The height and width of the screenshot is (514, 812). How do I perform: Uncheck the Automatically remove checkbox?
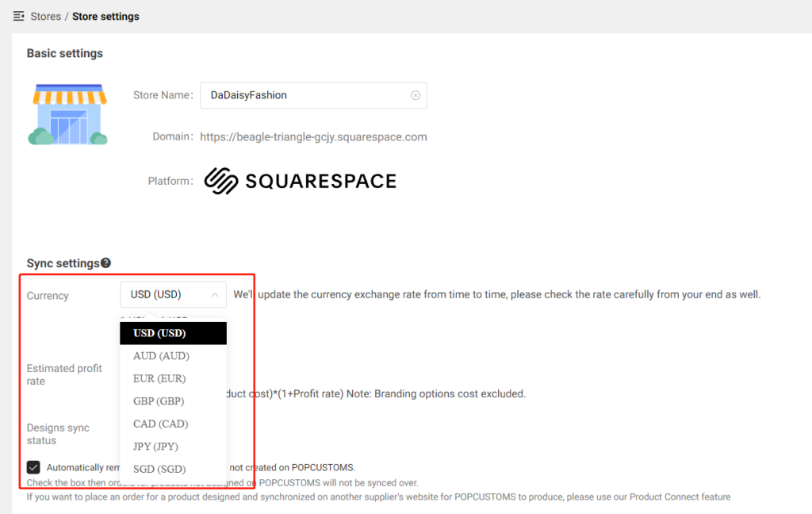coord(33,467)
